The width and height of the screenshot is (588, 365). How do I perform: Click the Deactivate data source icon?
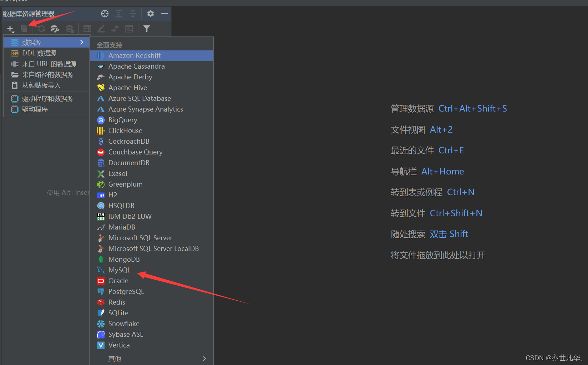70,29
